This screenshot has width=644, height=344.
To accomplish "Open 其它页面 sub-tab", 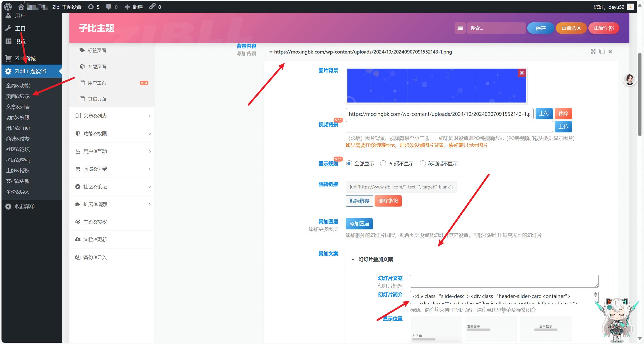I will (112, 99).
